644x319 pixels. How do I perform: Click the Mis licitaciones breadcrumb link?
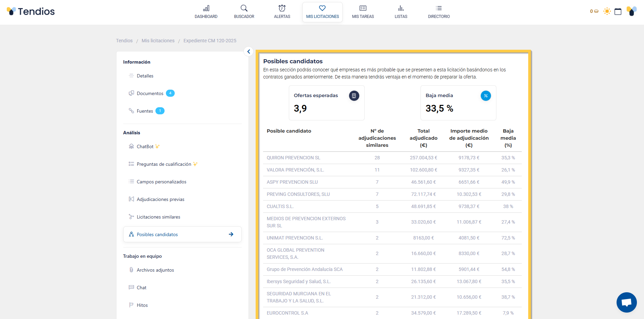(x=158, y=41)
